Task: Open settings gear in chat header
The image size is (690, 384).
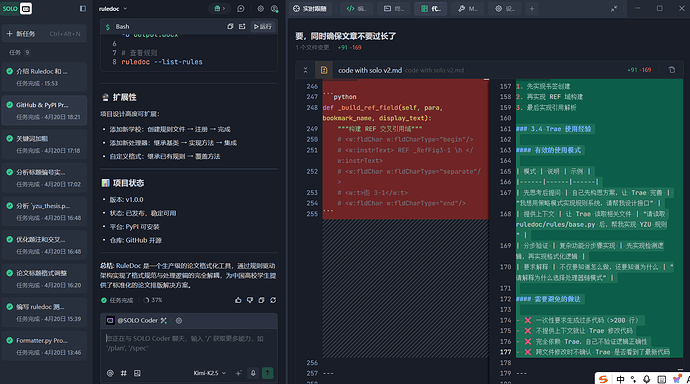Action: pos(261,8)
